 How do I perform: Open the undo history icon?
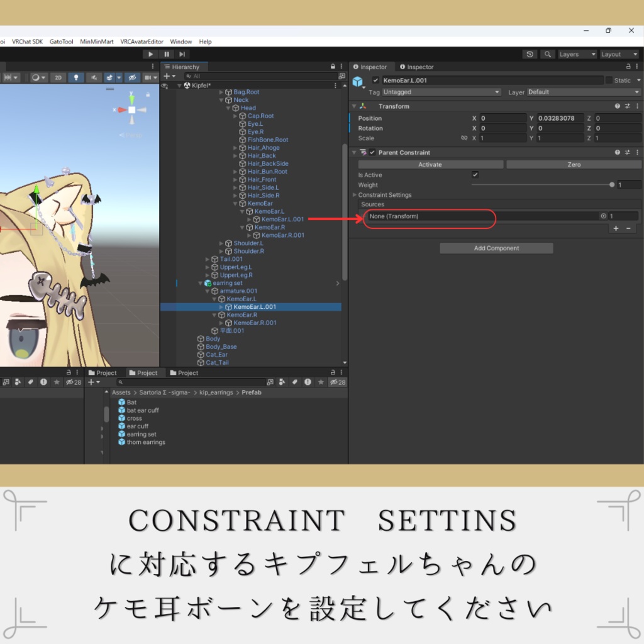[530, 54]
